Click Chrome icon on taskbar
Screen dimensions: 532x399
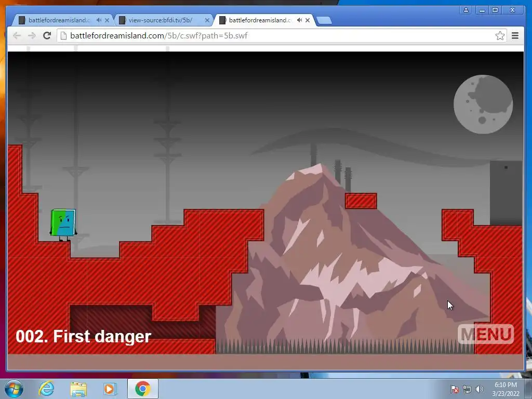[143, 389]
